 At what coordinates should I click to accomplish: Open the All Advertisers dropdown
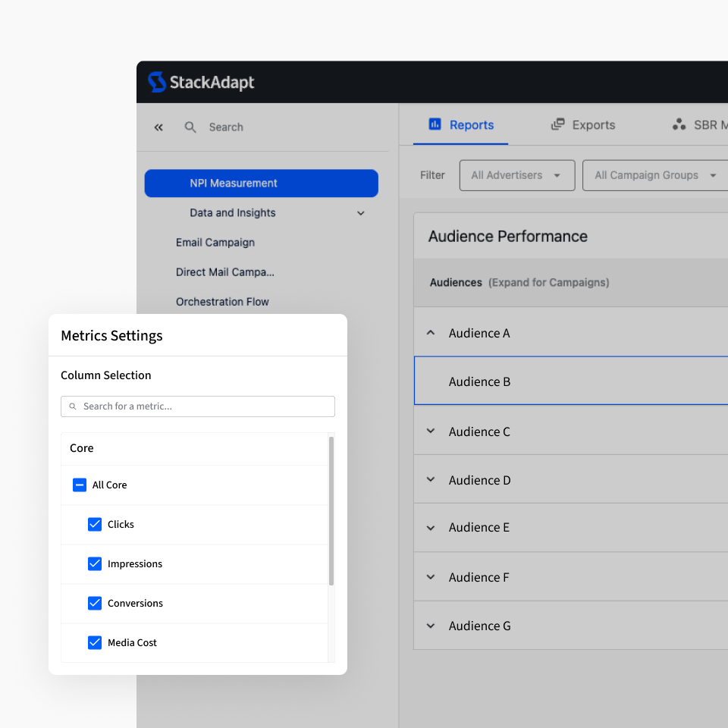[x=516, y=175]
